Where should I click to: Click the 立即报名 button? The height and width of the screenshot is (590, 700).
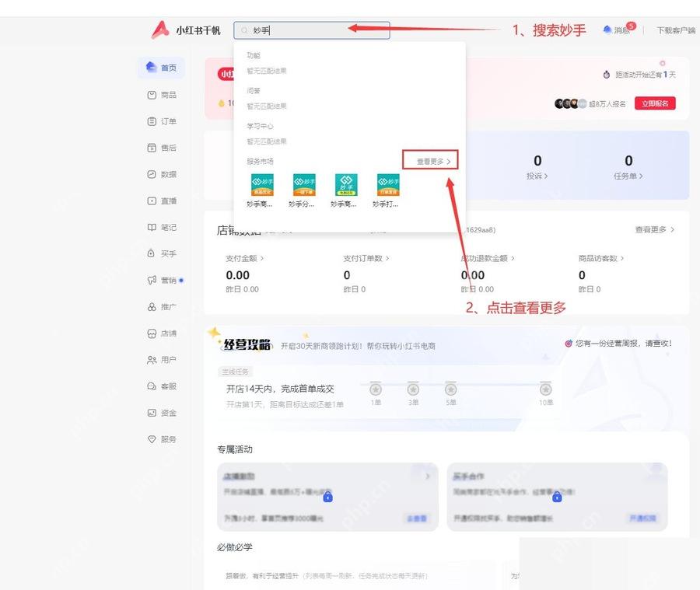pos(655,103)
